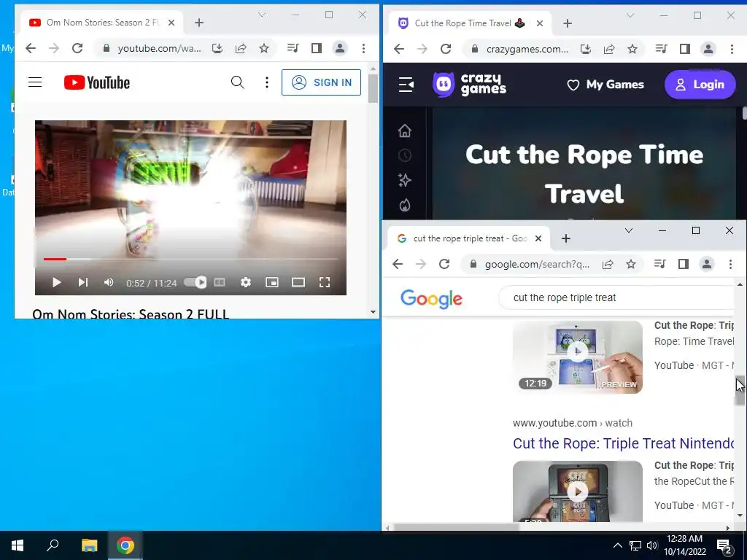Viewport: 747px width, 560px height.
Task: Open YouTube settings three-dot menu
Action: coord(267,82)
